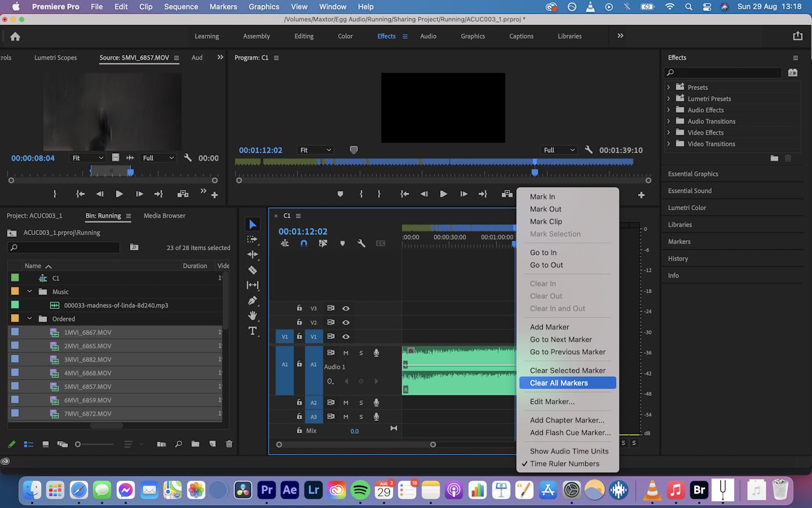Open the History panel
The image size is (812, 508).
pos(678,258)
